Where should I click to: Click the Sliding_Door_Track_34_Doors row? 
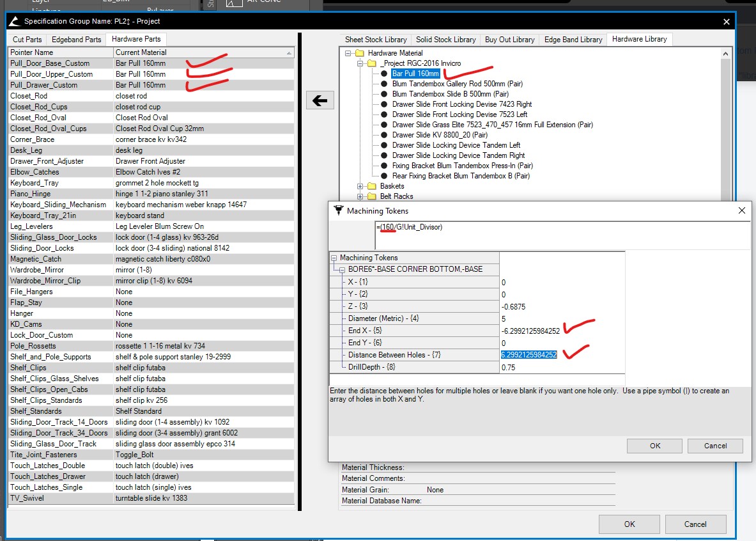(151, 433)
